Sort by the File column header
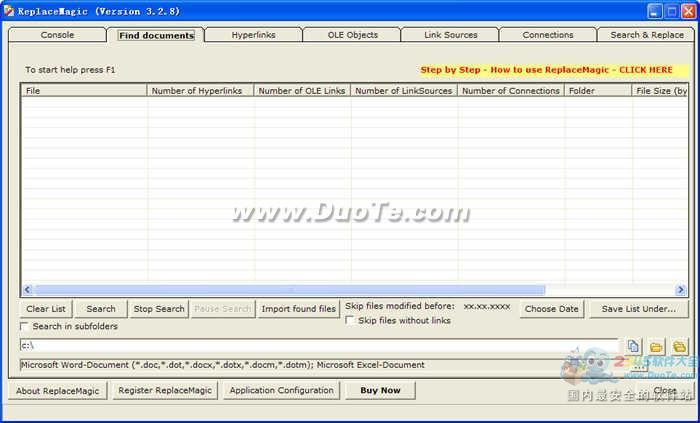This screenshot has width=700, height=423. pos(83,91)
